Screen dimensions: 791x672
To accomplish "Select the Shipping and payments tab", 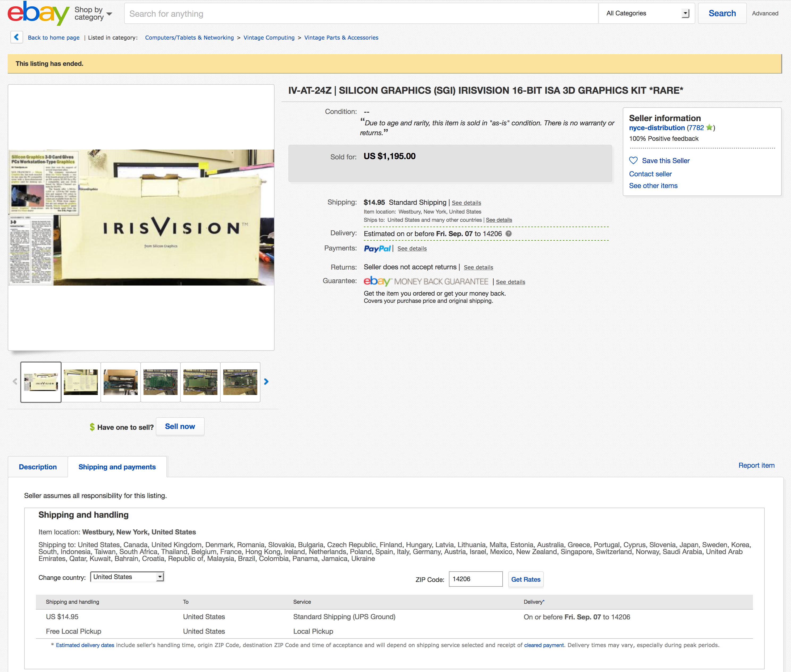I will click(x=117, y=467).
